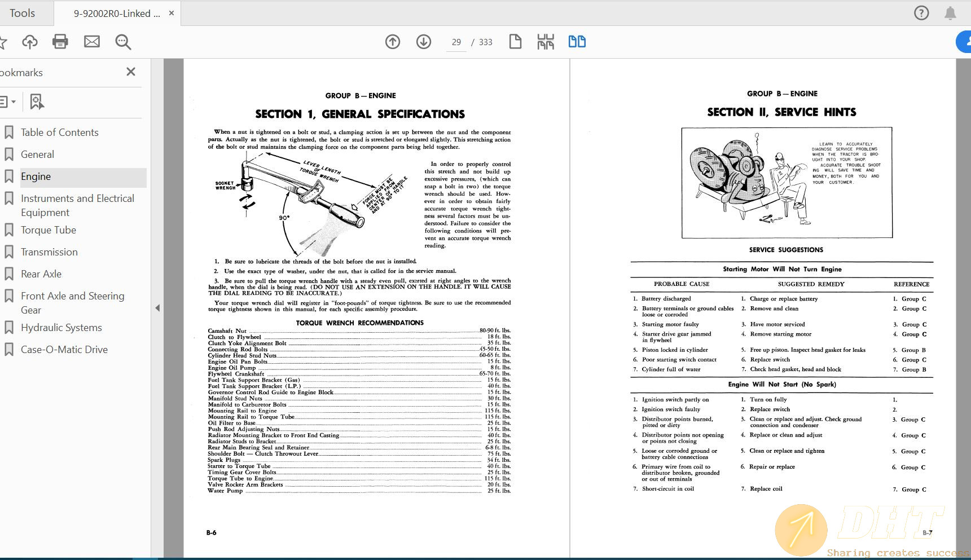This screenshot has height=560, width=971.
Task: Expand the Engine bookmark
Action: tap(9, 176)
